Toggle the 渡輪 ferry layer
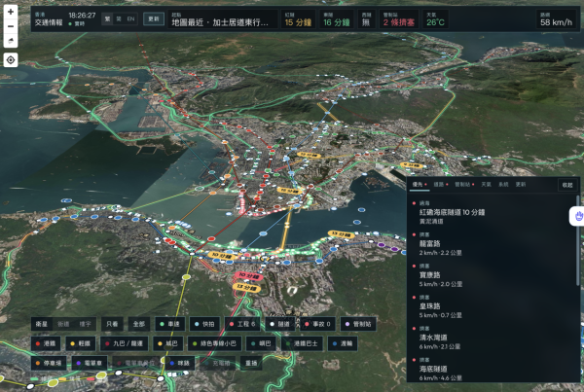The image size is (584, 392). point(343,343)
